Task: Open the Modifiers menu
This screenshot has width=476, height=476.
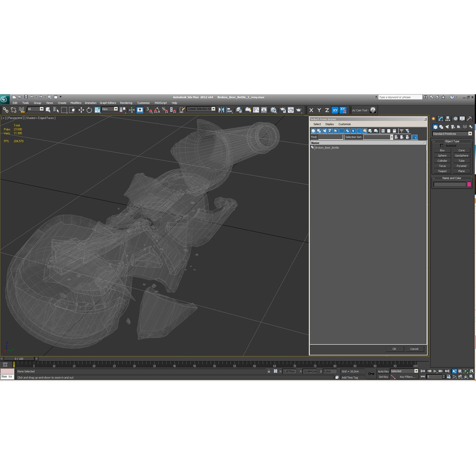Action: pos(76,103)
